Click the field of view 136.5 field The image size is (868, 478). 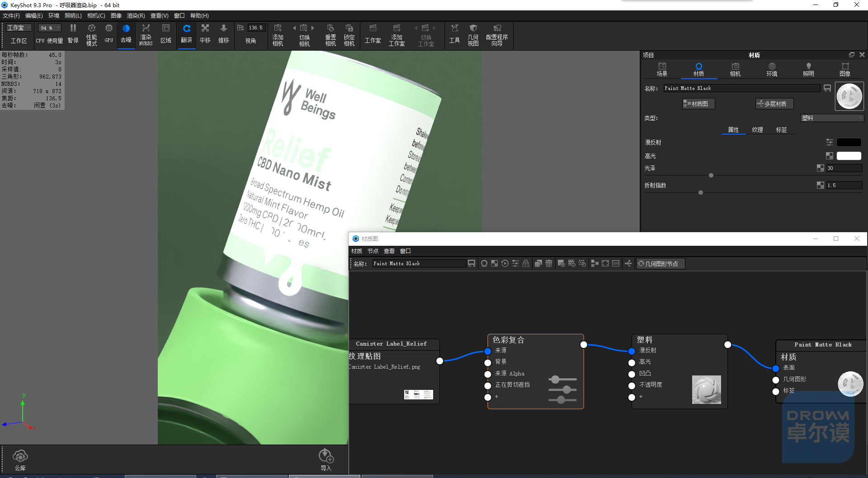click(x=256, y=28)
